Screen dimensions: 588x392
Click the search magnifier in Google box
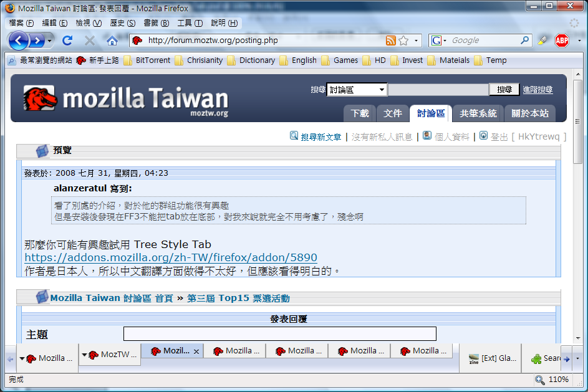click(x=525, y=41)
